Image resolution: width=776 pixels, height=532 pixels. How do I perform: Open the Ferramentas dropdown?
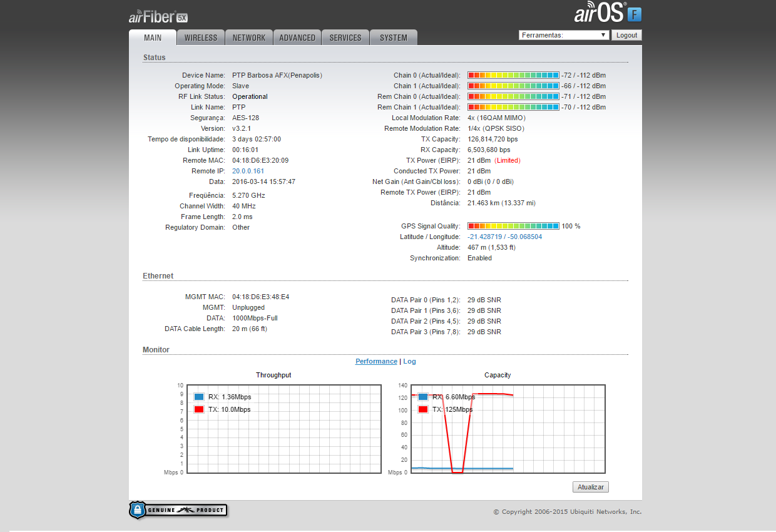click(564, 35)
